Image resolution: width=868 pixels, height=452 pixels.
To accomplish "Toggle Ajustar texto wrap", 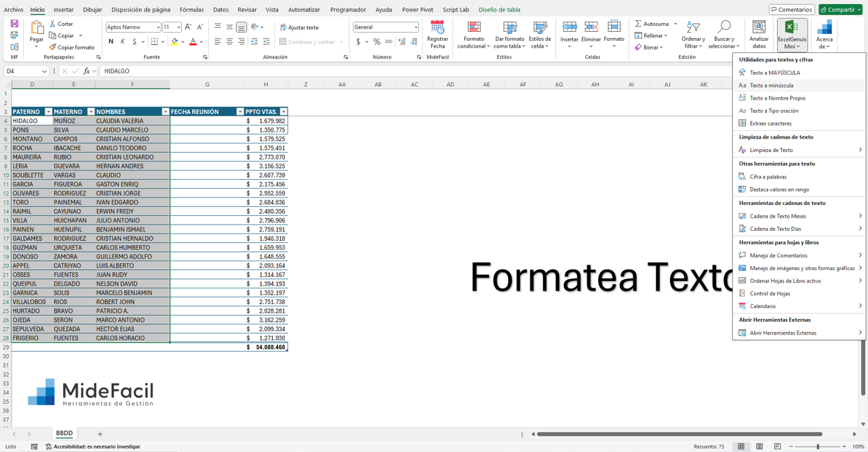I will coord(299,27).
